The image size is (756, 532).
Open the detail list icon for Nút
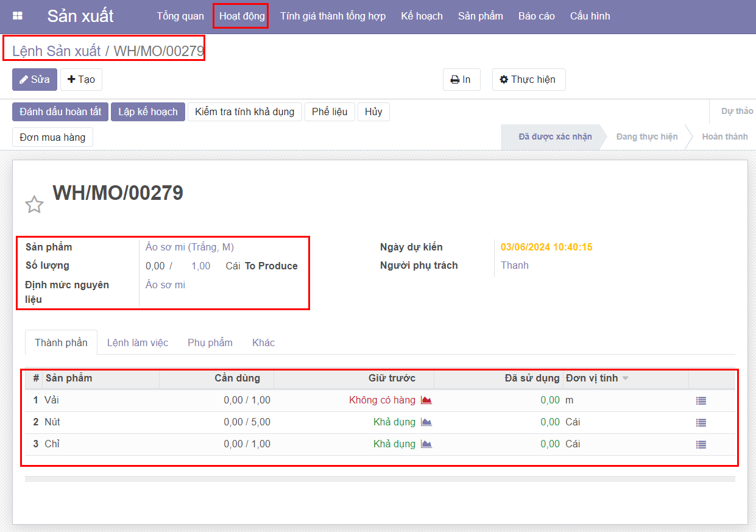701,423
